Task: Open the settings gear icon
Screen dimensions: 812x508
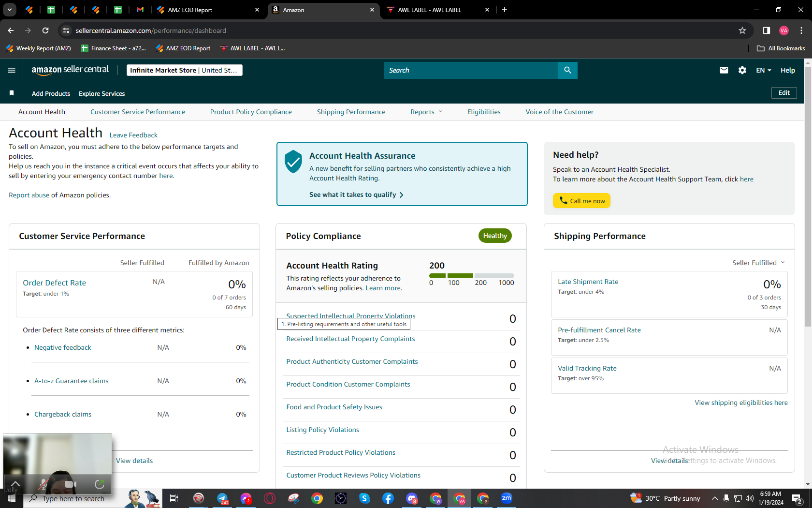Action: click(x=742, y=70)
